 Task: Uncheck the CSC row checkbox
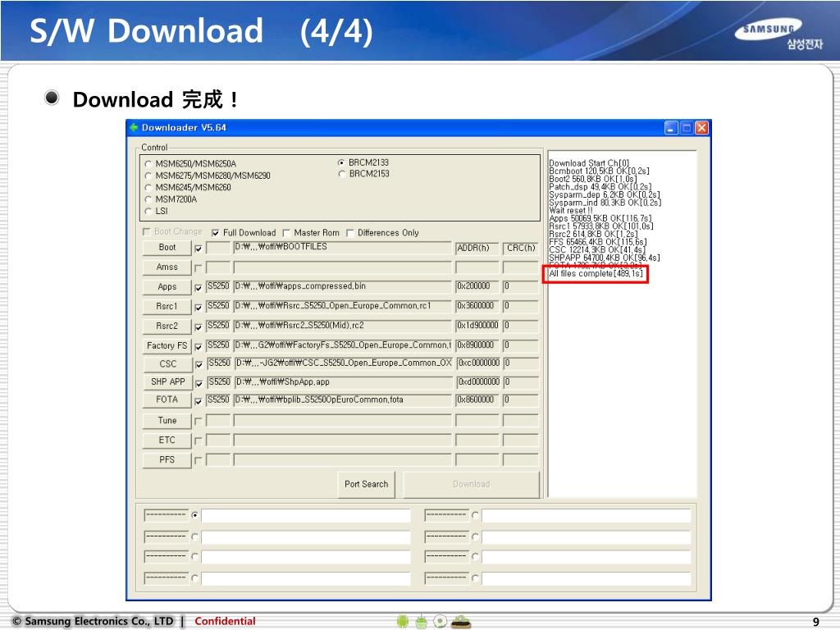[x=199, y=365]
